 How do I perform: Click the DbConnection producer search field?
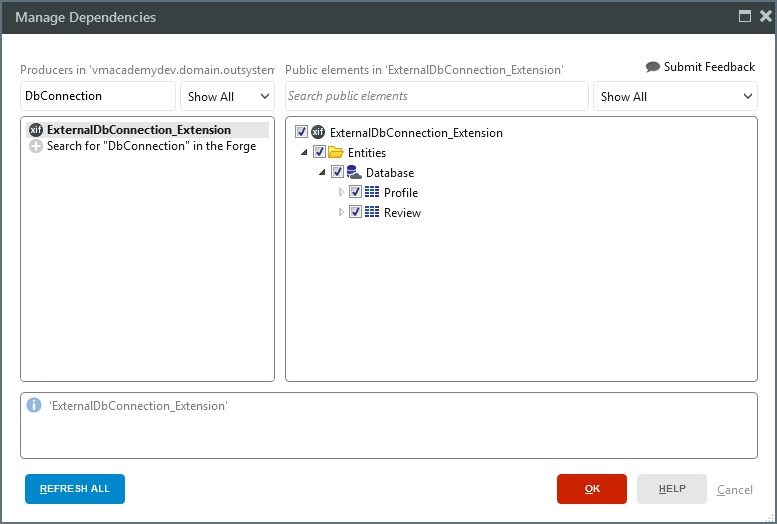click(98, 96)
